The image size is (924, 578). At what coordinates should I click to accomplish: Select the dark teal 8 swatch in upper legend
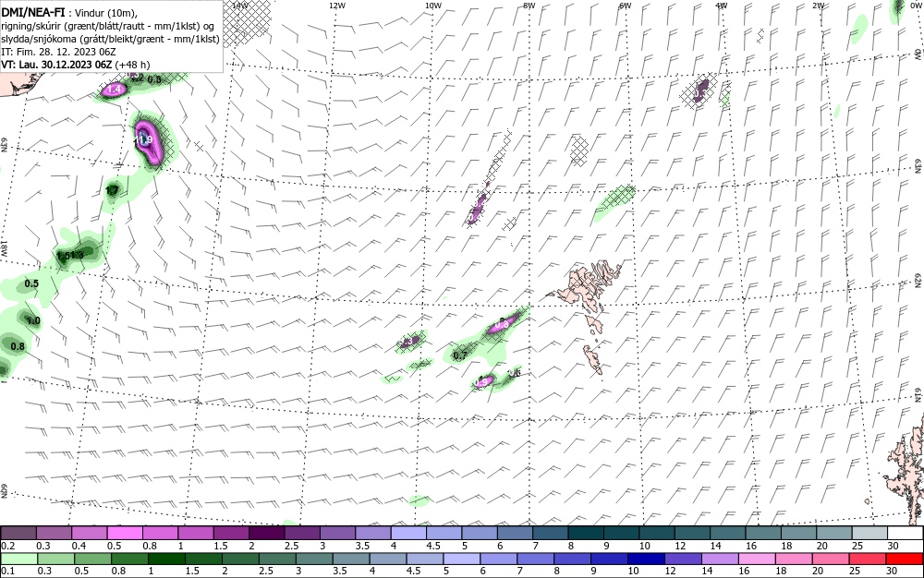click(587, 534)
